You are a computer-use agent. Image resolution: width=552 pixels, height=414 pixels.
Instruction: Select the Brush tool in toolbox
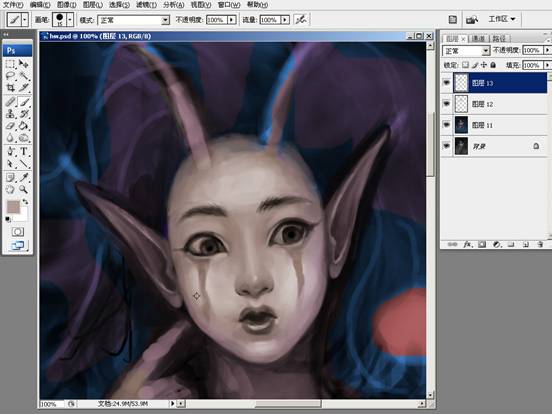(24, 102)
